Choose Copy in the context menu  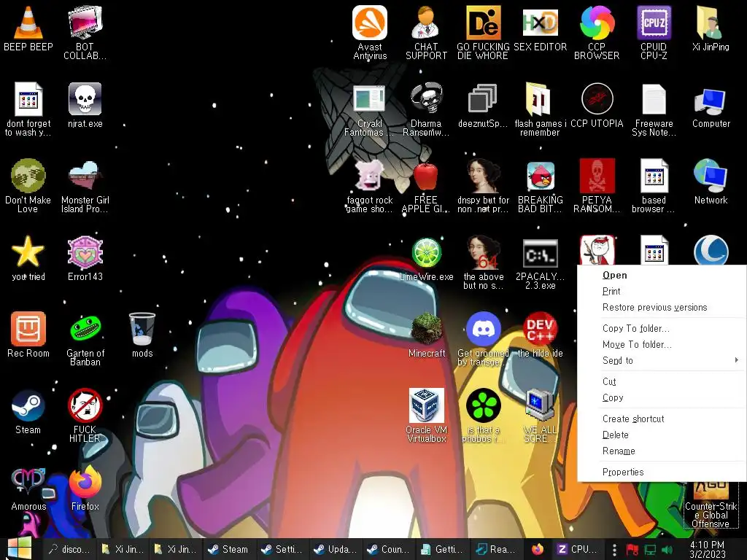[x=662, y=398]
